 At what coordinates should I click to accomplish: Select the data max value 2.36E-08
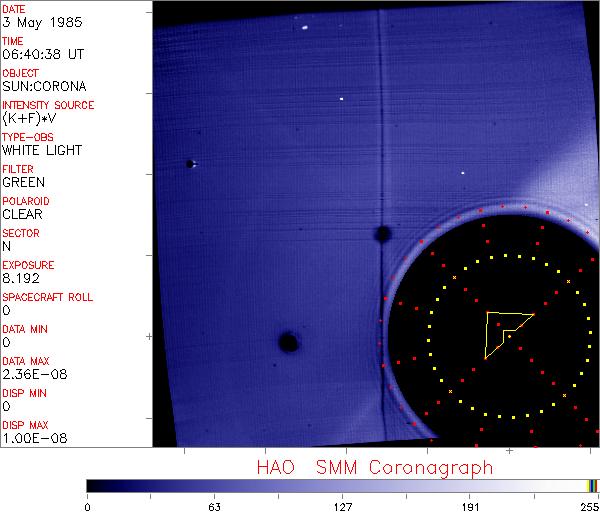pyautogui.click(x=32, y=374)
